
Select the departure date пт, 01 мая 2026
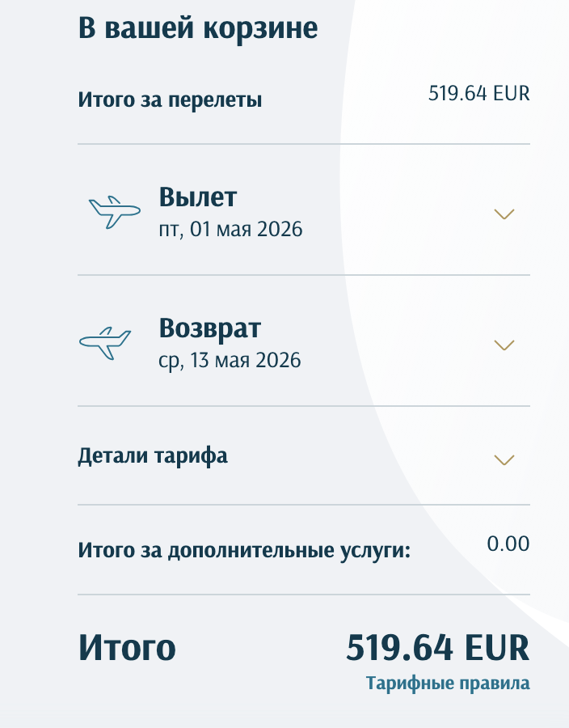click(230, 230)
